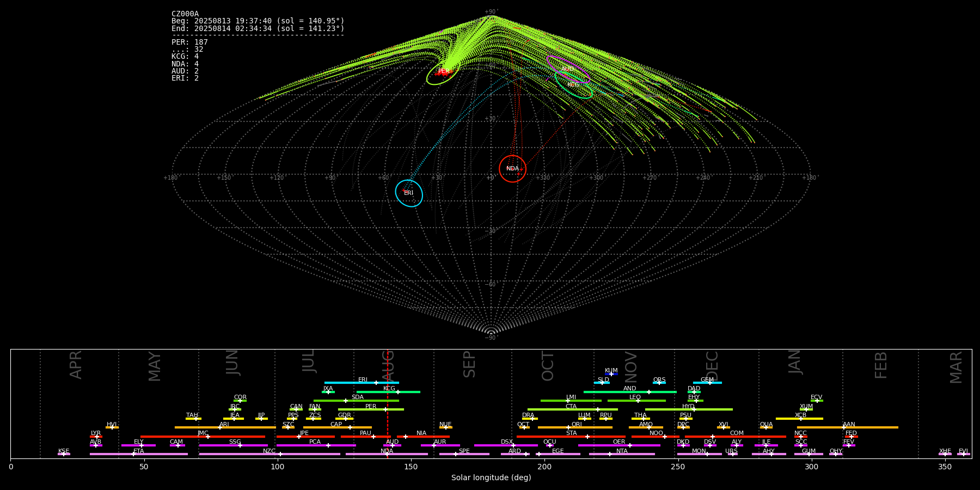Click the 'KCG: 4' legend entry
The image size is (980, 490).
tap(185, 57)
